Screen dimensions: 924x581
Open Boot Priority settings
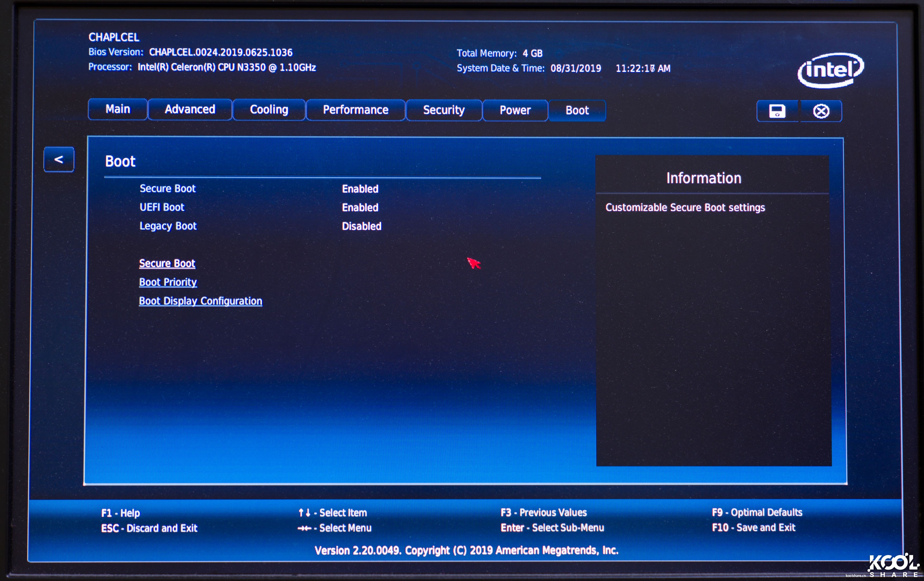168,282
